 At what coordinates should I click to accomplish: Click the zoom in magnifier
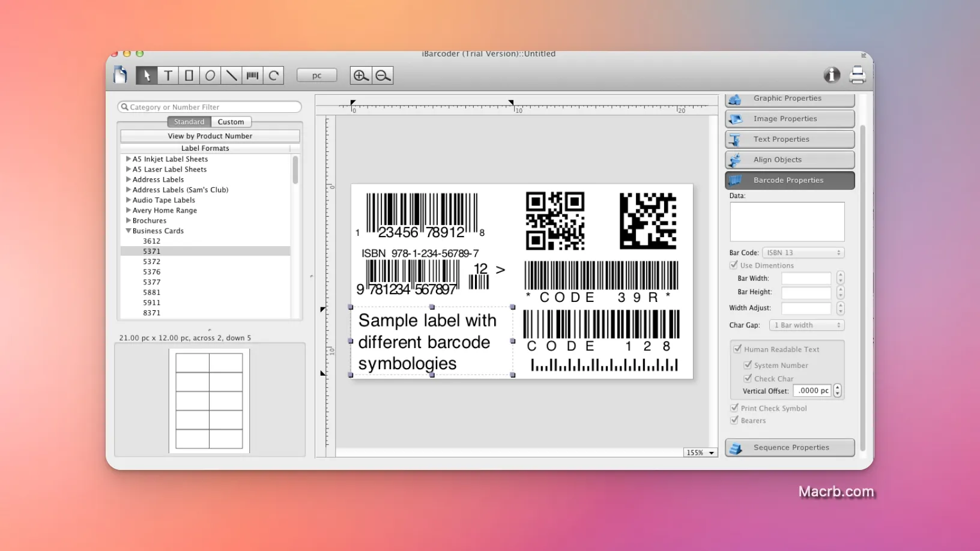[360, 76]
